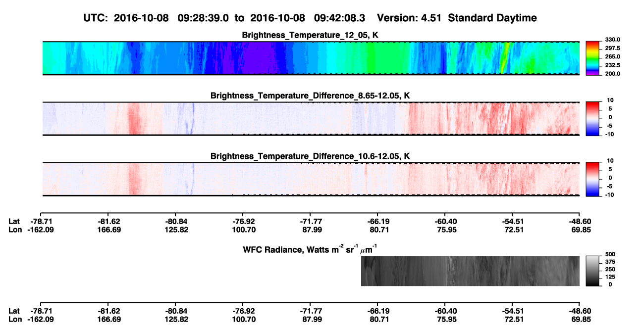Screen dimensions: 644x330
Task: Click the 500 label on WFC color bar
Action: pos(609,254)
